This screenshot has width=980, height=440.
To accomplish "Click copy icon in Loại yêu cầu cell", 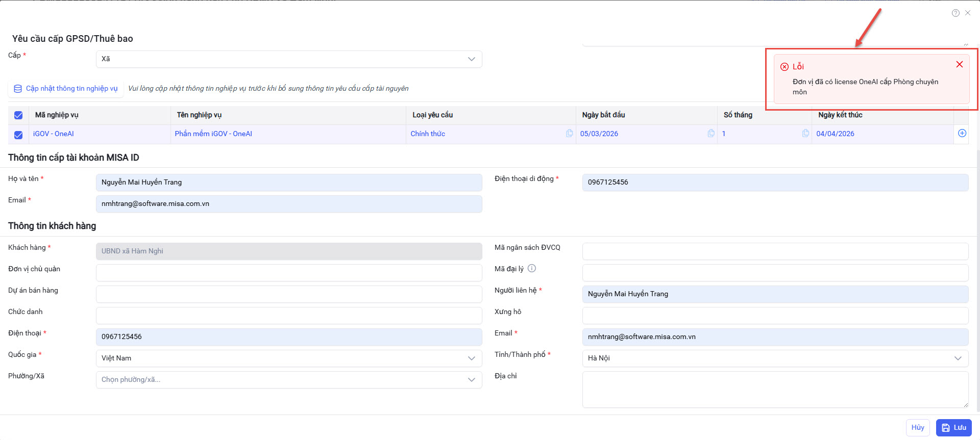I will tap(569, 133).
